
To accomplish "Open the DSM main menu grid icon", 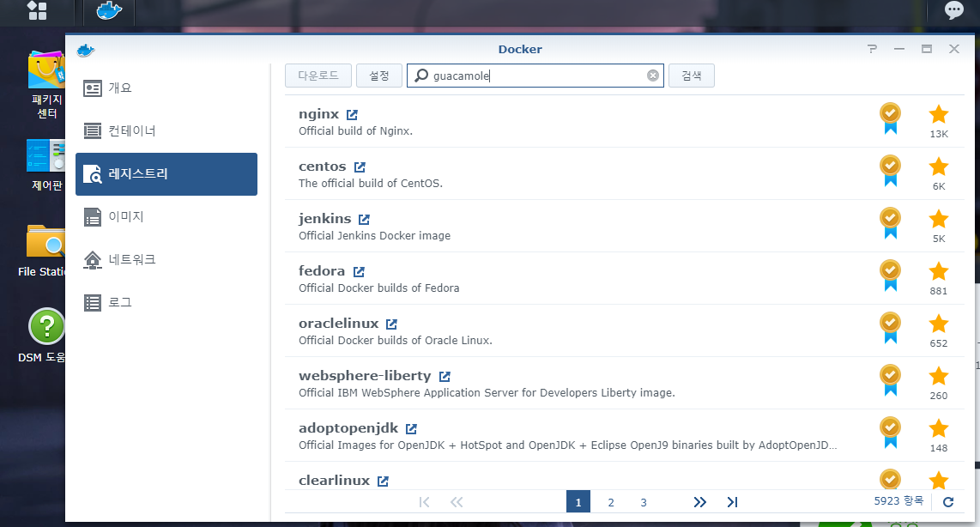I will click(x=38, y=10).
